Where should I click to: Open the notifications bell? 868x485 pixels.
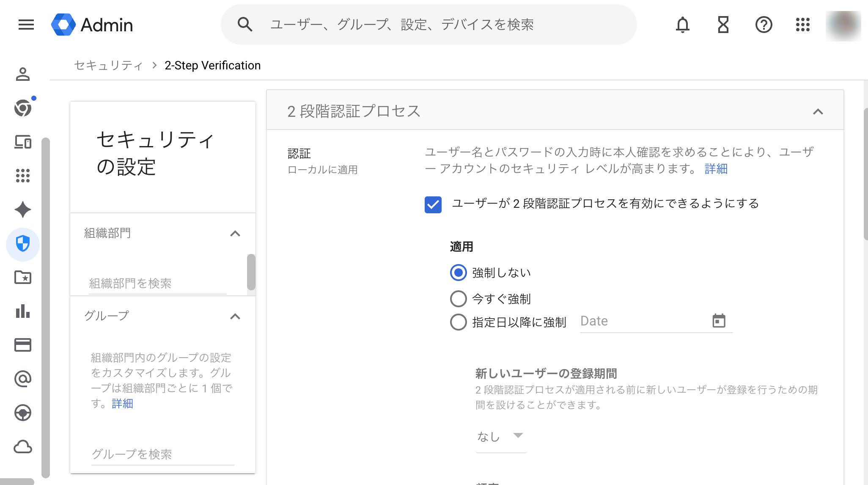pyautogui.click(x=682, y=25)
